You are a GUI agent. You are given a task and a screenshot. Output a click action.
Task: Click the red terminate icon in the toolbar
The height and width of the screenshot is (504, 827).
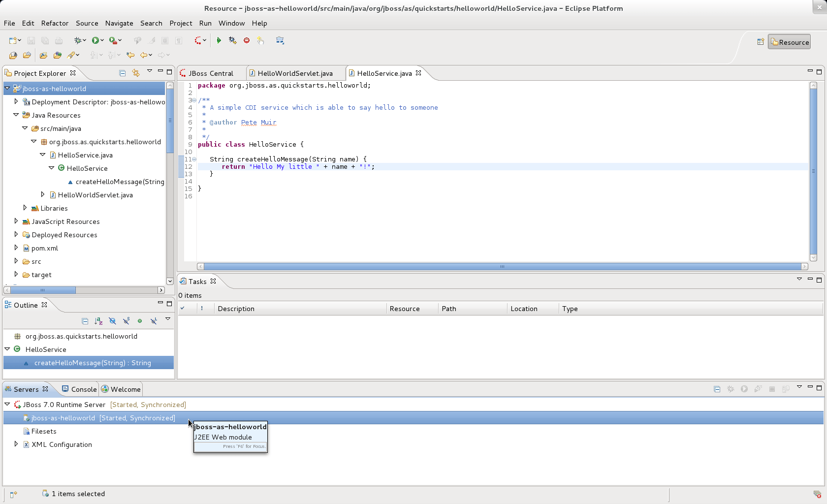coord(247,40)
